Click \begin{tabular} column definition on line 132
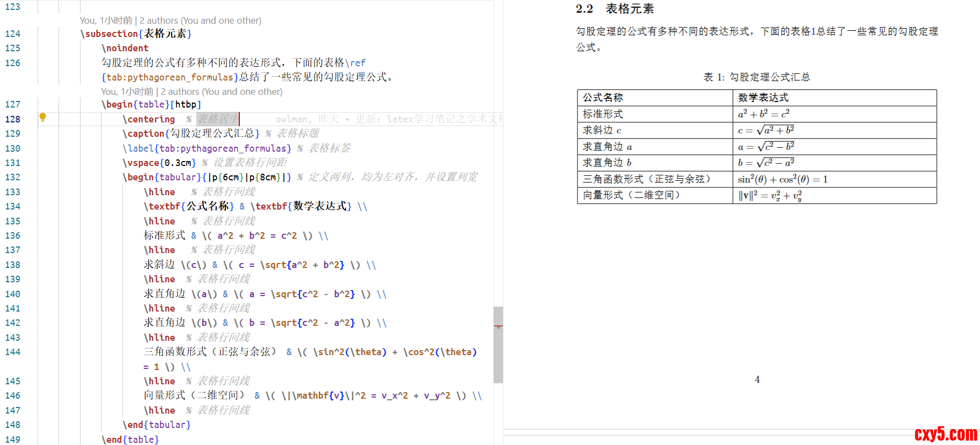 pos(207,177)
